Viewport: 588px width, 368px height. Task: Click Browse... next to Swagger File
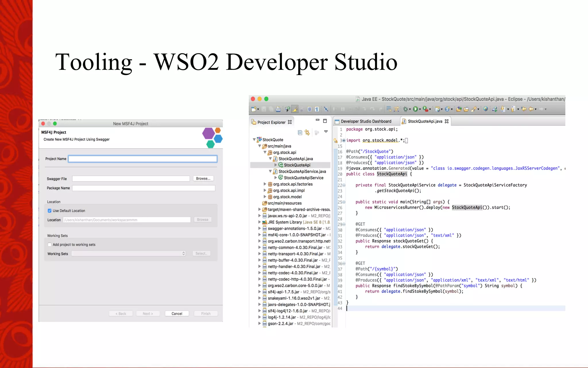(203, 179)
